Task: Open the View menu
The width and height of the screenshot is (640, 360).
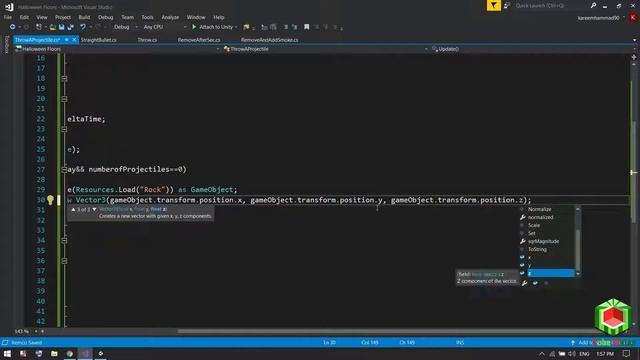Action: click(x=42, y=17)
